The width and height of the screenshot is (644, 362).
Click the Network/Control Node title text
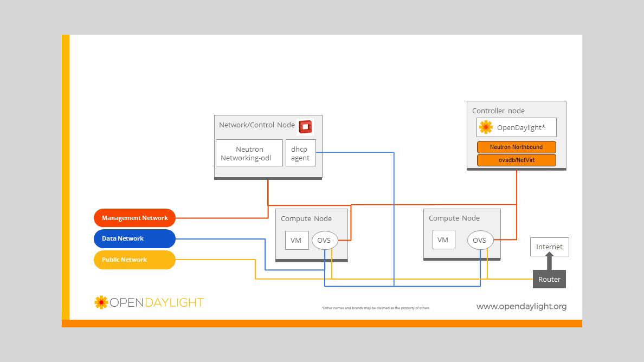pos(256,125)
